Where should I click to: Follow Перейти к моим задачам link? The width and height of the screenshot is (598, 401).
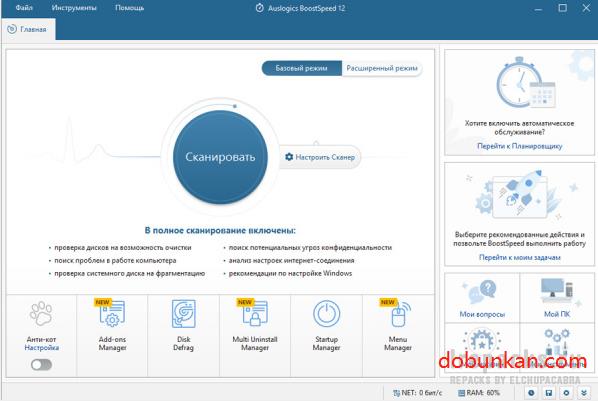point(519,258)
